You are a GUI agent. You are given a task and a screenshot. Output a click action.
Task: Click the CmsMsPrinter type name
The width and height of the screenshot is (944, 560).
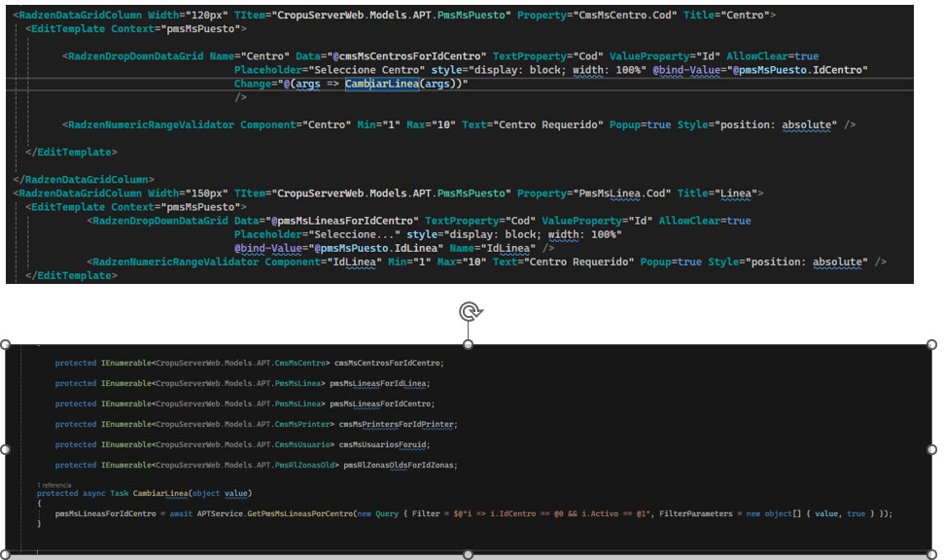(x=304, y=424)
